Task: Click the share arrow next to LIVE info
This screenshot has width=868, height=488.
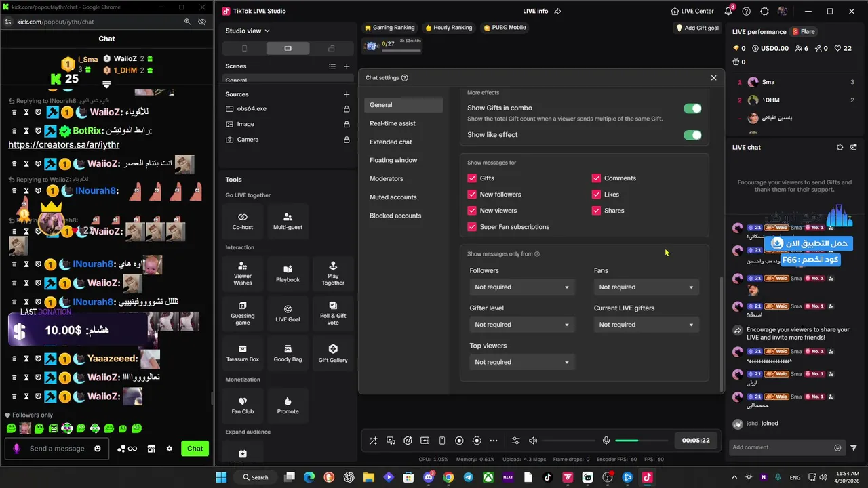Action: click(557, 11)
